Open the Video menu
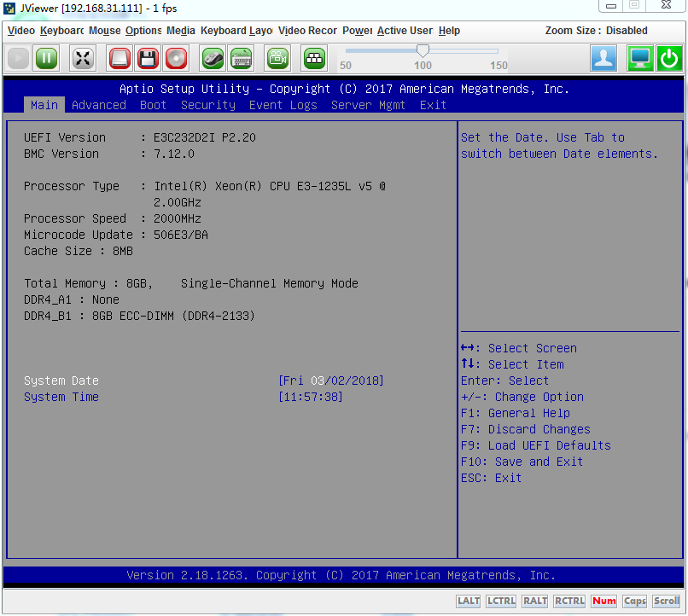This screenshot has width=688, height=616. [x=21, y=31]
